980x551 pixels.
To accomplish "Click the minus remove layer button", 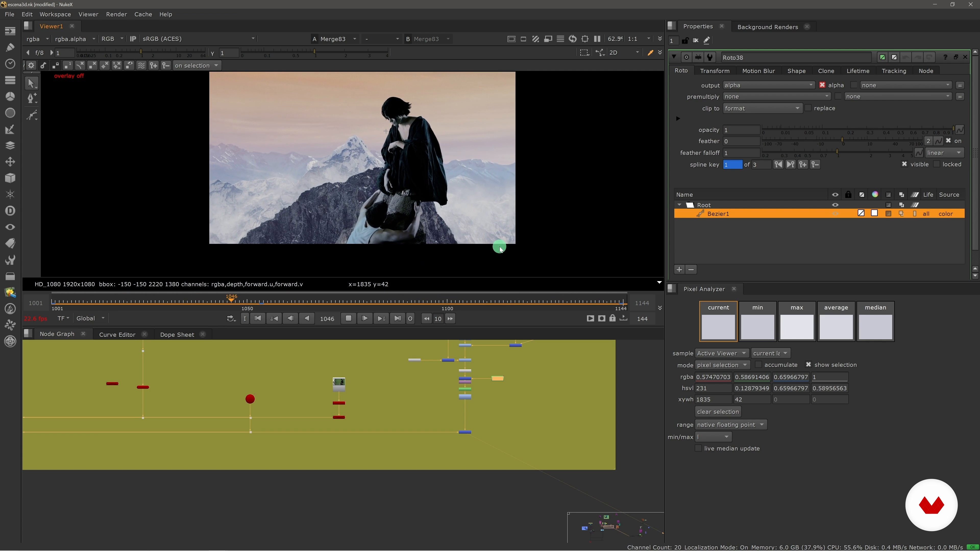I will (691, 270).
